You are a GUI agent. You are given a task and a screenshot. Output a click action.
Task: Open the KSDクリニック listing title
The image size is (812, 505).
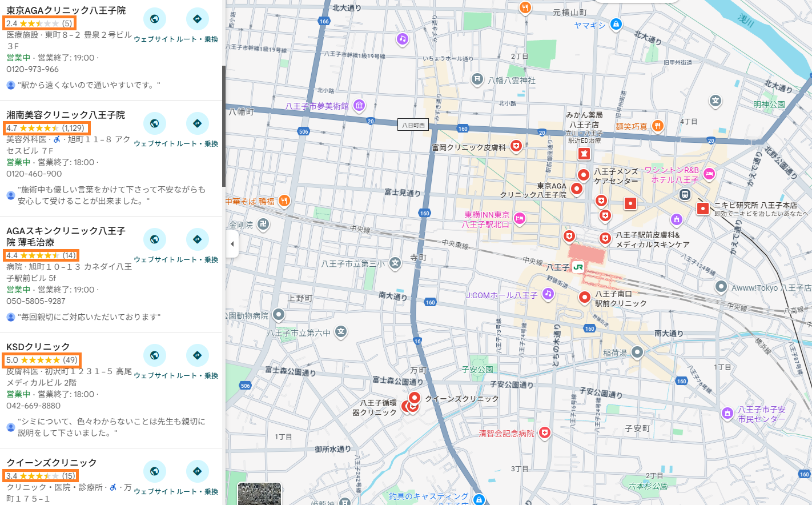tap(38, 347)
